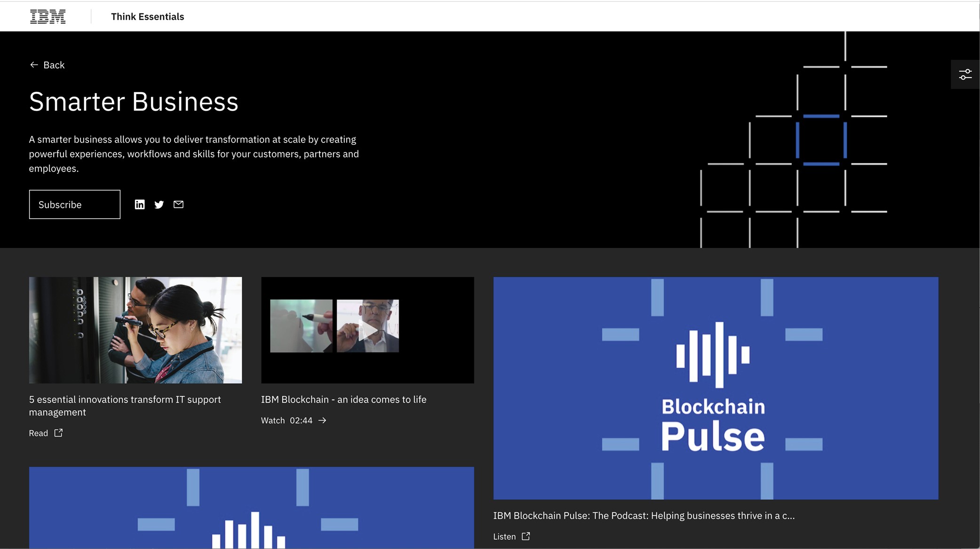Image resolution: width=980 pixels, height=549 pixels.
Task: Share page via LinkedIn icon
Action: (140, 204)
